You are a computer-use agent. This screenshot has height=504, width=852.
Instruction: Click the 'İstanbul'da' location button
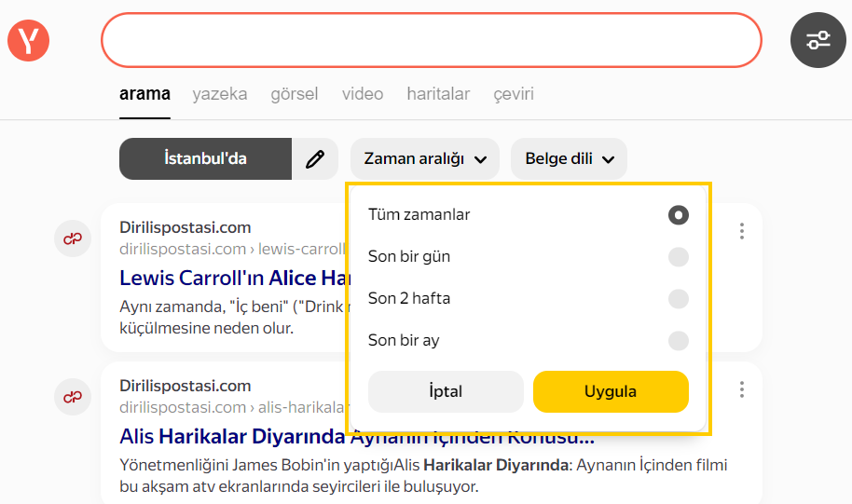pos(205,159)
